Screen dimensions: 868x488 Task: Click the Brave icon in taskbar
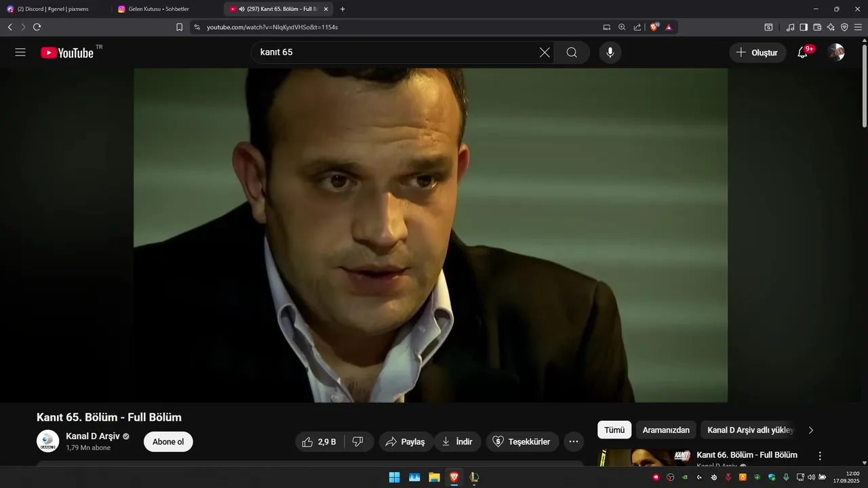[x=454, y=477]
